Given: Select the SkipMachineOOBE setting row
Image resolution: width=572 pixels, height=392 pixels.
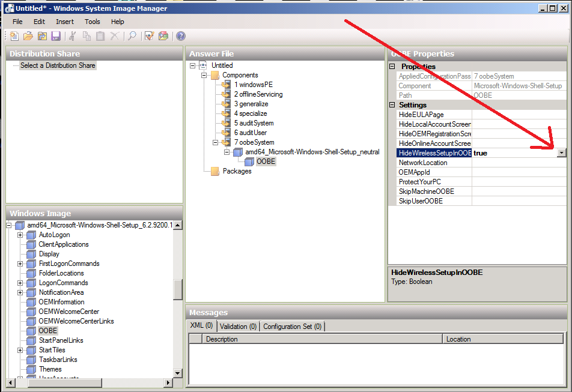Looking at the screenshot, I should [x=481, y=191].
